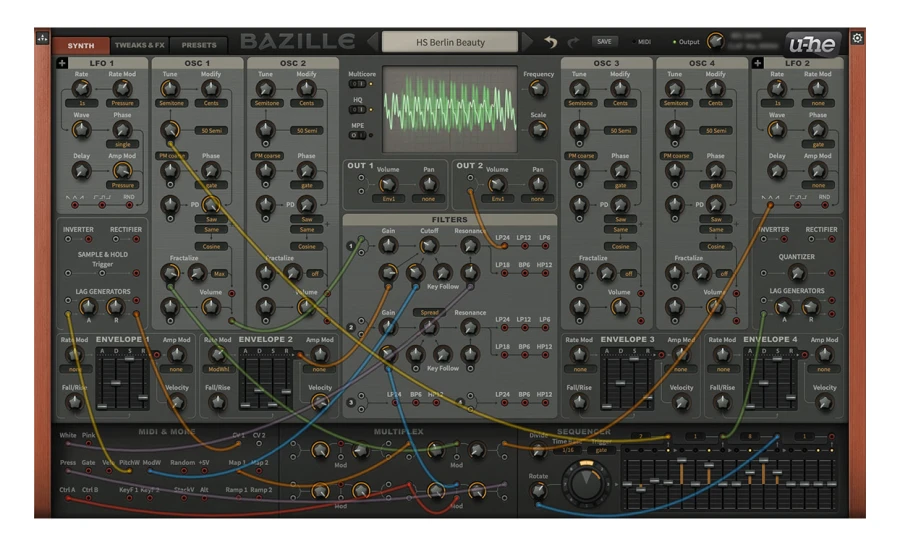Open OSC 1 Tune 'Semitone' selector
Screen dimensions: 900x546
pos(172,103)
